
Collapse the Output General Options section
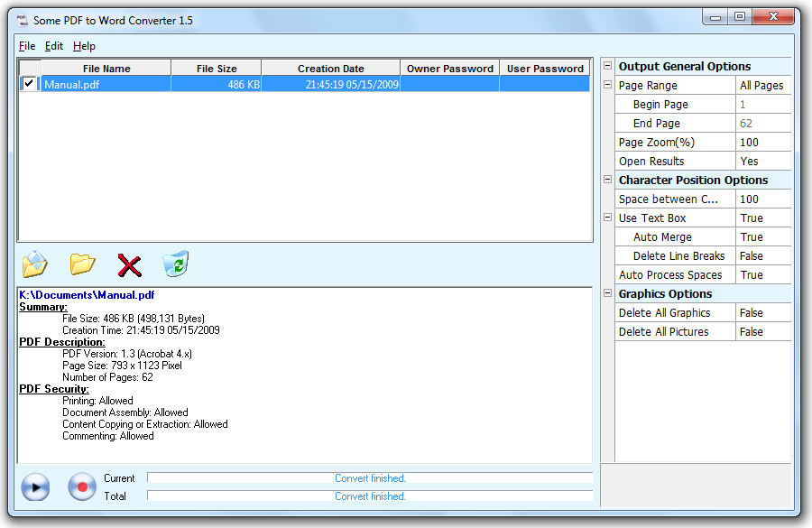coord(607,66)
